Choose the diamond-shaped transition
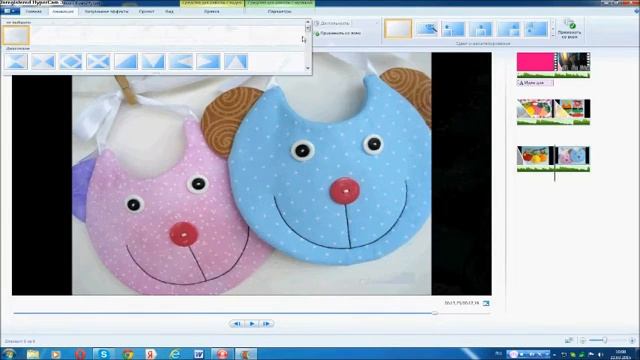Viewport: 640px width, 360px height. point(71,62)
